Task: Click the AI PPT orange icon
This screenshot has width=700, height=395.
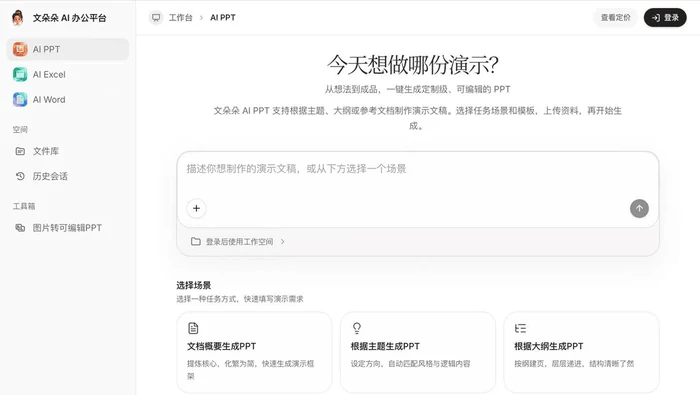Action: (20, 49)
